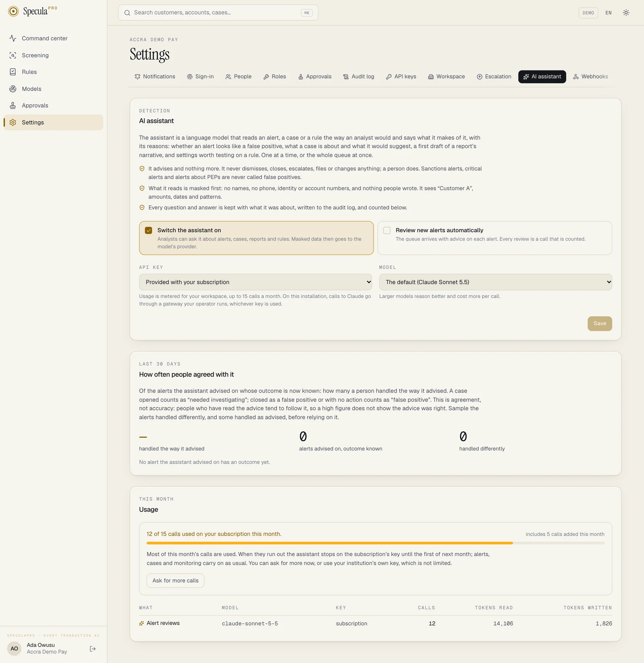Open Screening via its sidebar scan icon

point(13,55)
